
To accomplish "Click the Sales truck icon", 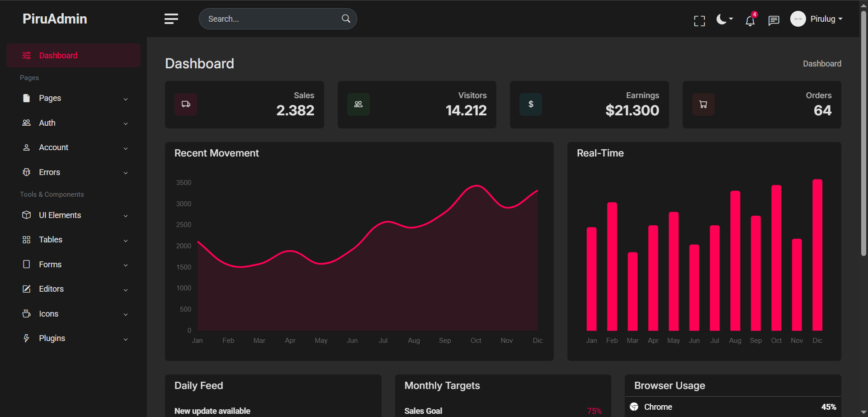I will [x=186, y=104].
